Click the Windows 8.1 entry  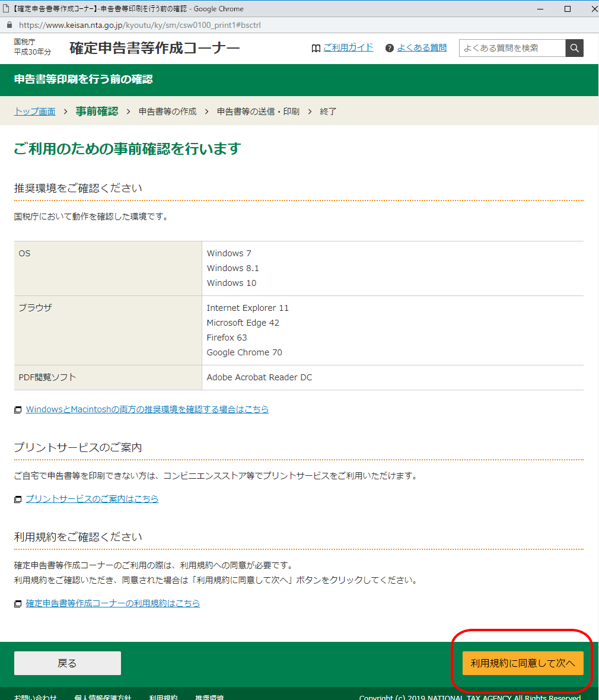click(232, 268)
